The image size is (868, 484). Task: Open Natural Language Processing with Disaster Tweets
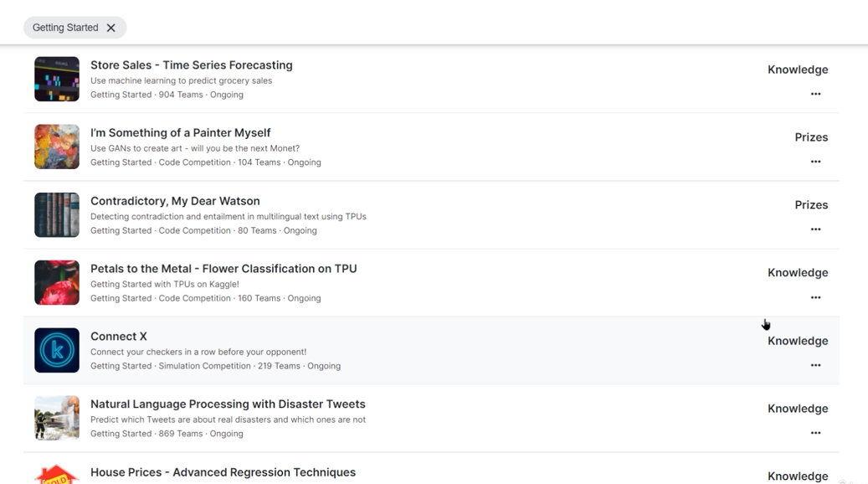(x=228, y=404)
